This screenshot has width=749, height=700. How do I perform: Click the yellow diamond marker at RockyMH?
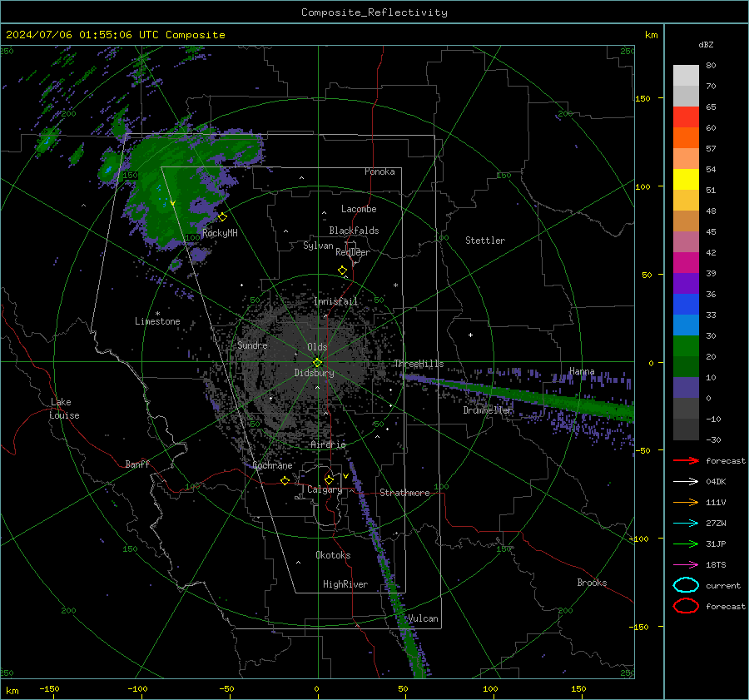click(222, 217)
